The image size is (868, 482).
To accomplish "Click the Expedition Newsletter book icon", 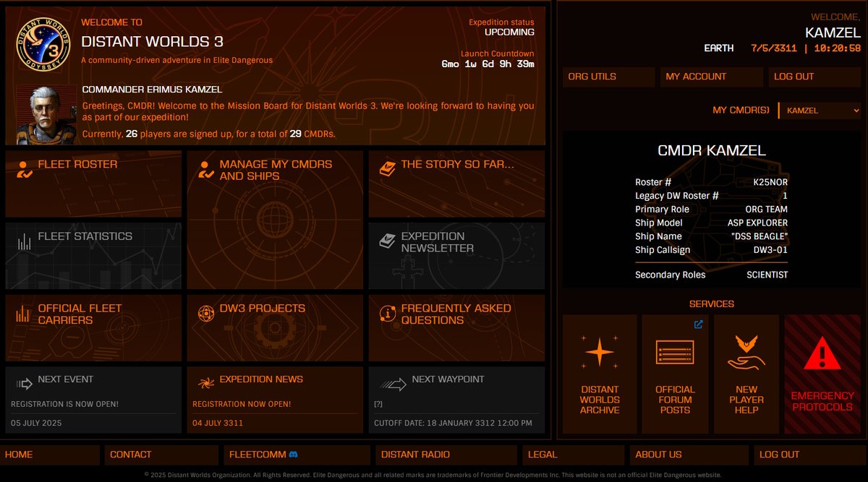I will coord(387,241).
